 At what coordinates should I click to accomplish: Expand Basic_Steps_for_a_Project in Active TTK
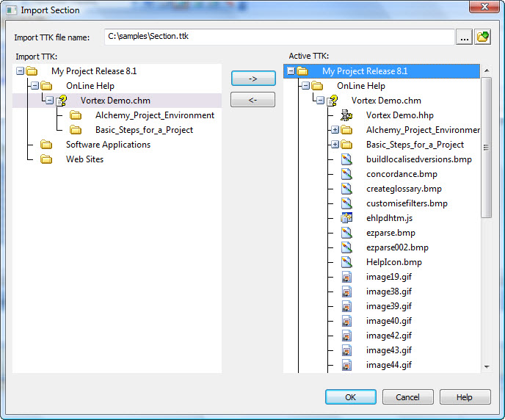coord(335,145)
